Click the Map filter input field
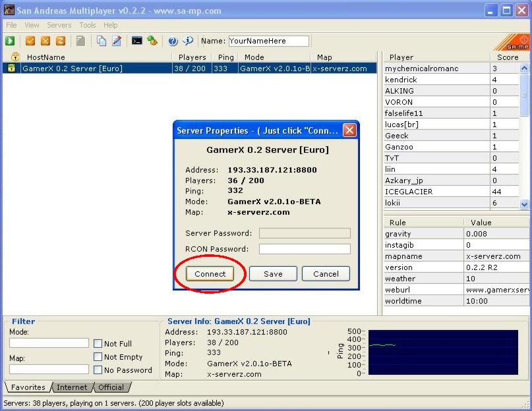Viewport: 532px width, 411px height. [49, 369]
